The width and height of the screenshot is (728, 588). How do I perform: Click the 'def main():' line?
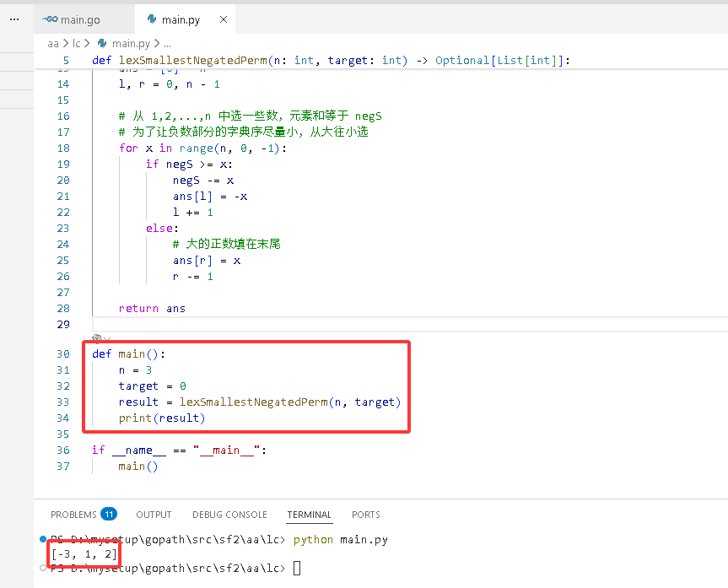[x=128, y=354]
